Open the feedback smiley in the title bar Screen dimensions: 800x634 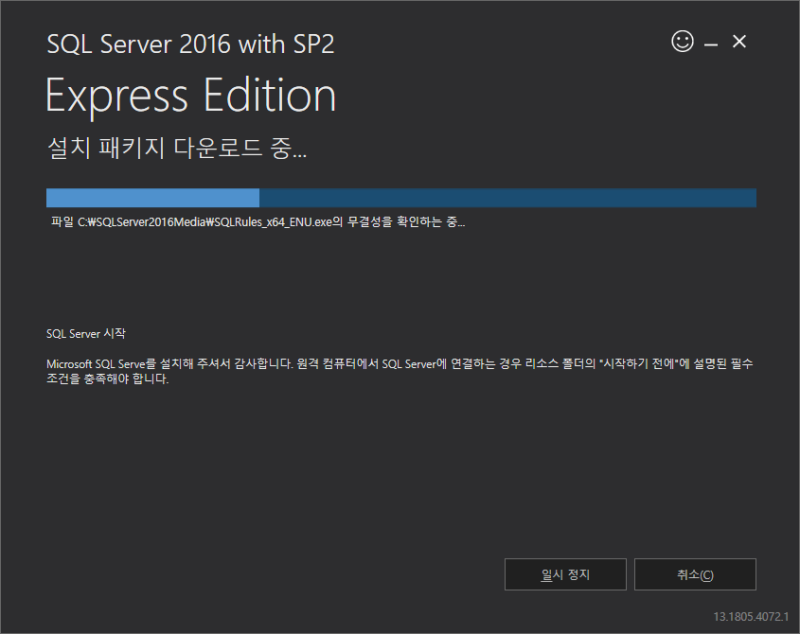[681, 42]
